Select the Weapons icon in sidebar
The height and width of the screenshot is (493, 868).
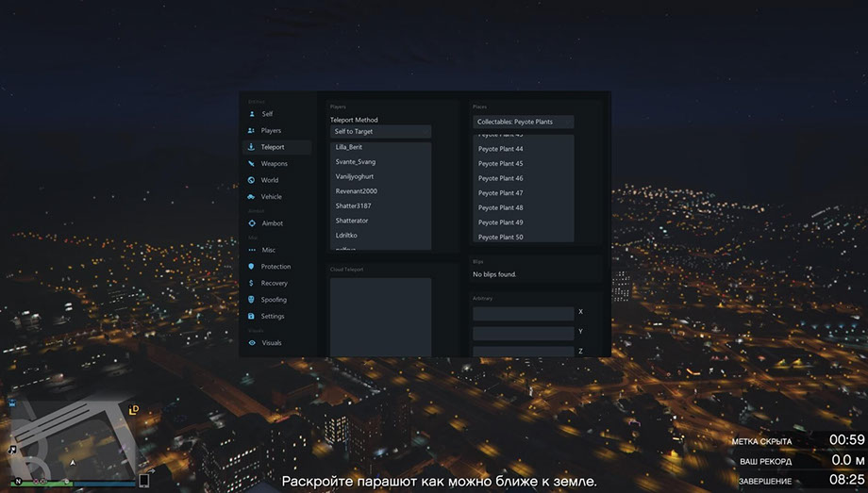[251, 164]
